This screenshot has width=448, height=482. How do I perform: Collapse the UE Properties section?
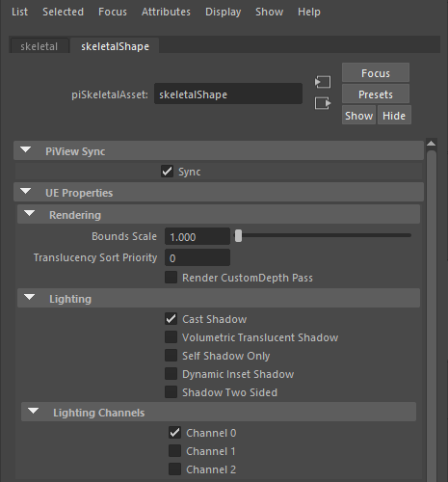(26, 192)
